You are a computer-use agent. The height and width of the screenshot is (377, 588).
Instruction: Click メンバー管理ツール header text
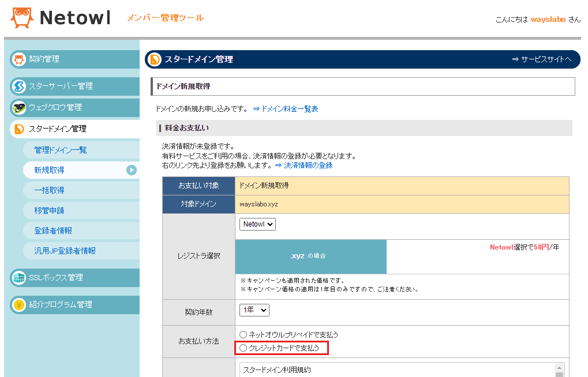pyautogui.click(x=166, y=18)
